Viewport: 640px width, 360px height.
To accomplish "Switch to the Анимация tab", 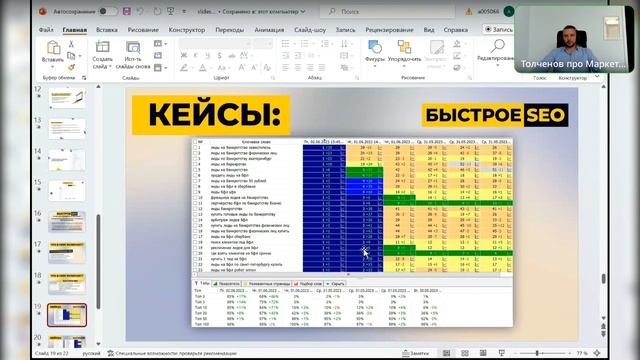I will pos(269,30).
